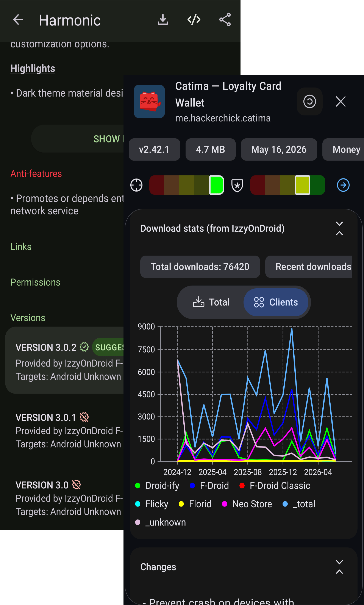Viewport: 364px width, 605px height.
Task: Toggle Flicky series in legend
Action: [152, 504]
